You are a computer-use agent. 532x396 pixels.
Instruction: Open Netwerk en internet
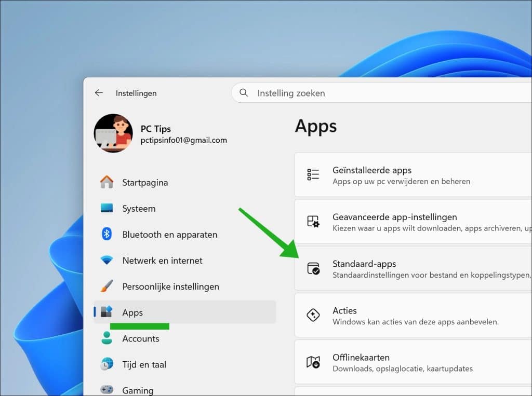tap(184, 261)
